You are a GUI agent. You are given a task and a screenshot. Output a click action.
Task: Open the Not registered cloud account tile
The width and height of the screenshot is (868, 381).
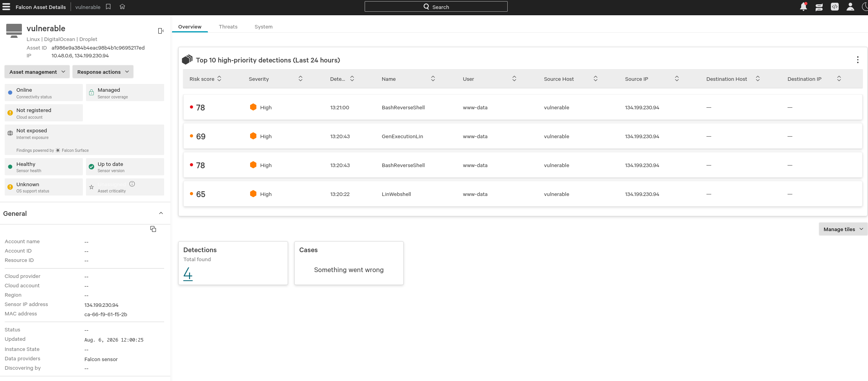tap(44, 113)
